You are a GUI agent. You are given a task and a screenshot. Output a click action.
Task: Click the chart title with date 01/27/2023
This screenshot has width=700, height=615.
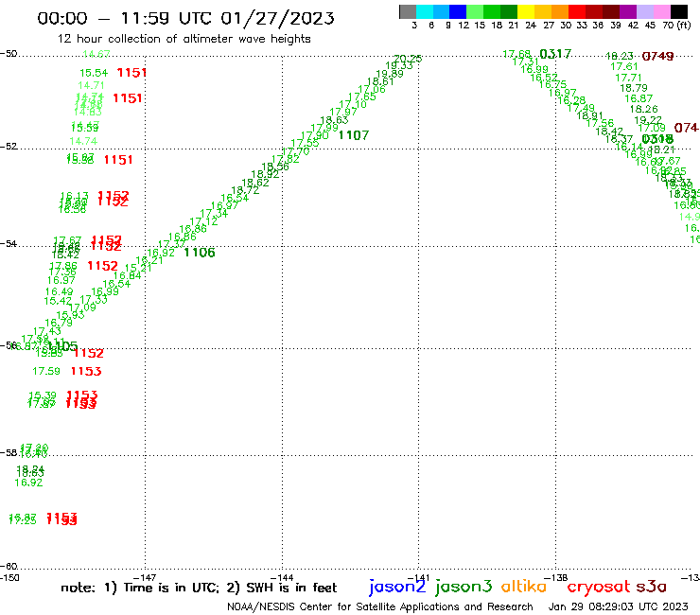[185, 18]
